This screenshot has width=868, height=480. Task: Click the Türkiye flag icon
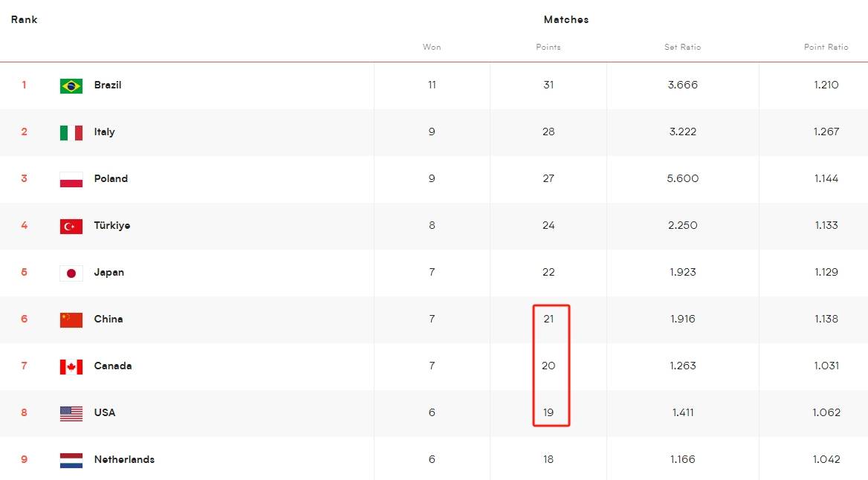71,227
